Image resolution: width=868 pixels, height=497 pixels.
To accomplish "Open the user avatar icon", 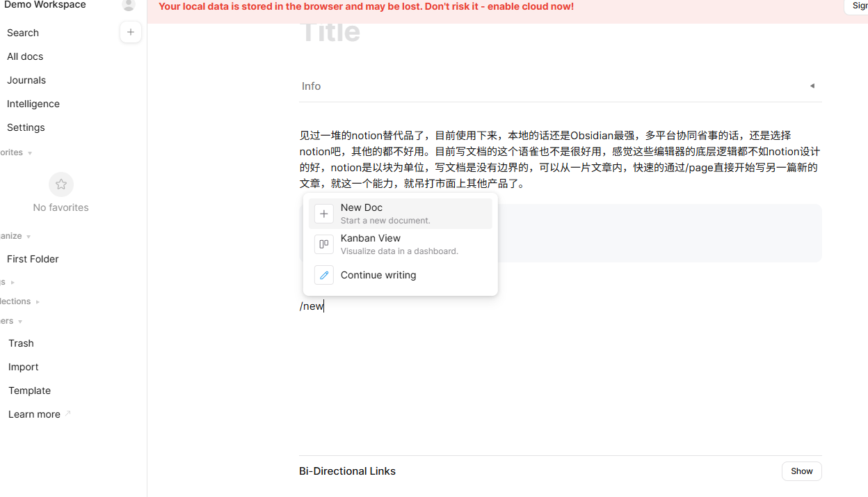I will [129, 5].
